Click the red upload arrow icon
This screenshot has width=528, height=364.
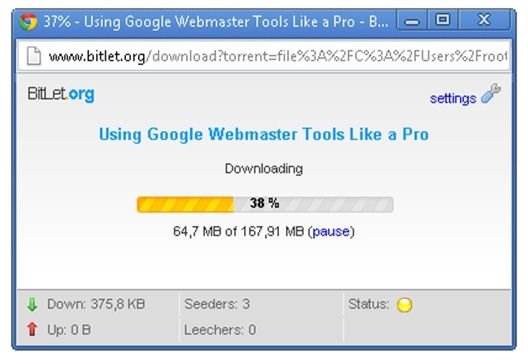(32, 329)
